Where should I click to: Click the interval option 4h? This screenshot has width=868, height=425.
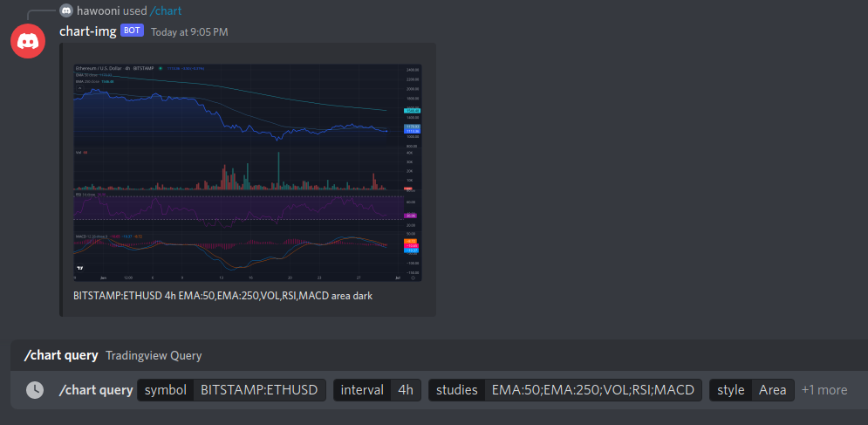coord(377,390)
